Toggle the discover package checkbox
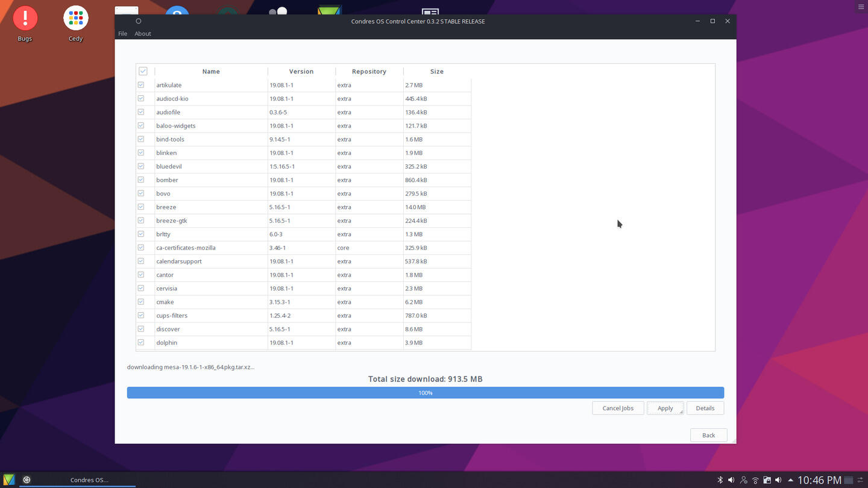The width and height of the screenshot is (868, 488). (x=141, y=329)
